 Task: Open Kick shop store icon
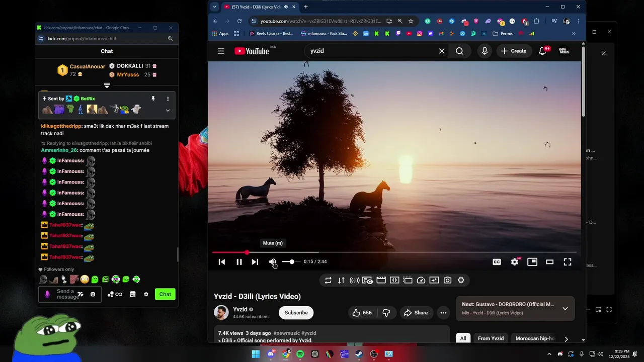(x=133, y=294)
